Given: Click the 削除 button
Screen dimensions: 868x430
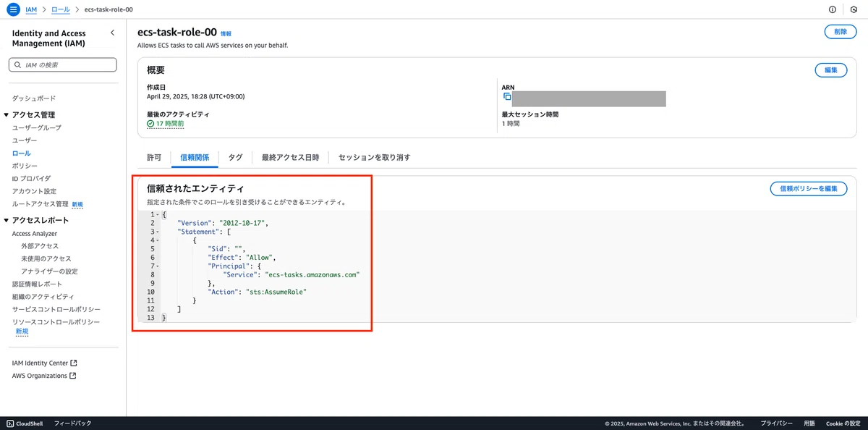Looking at the screenshot, I should (x=840, y=32).
